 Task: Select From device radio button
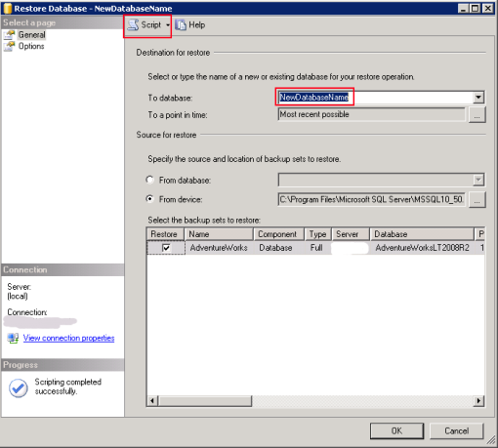click(x=149, y=199)
